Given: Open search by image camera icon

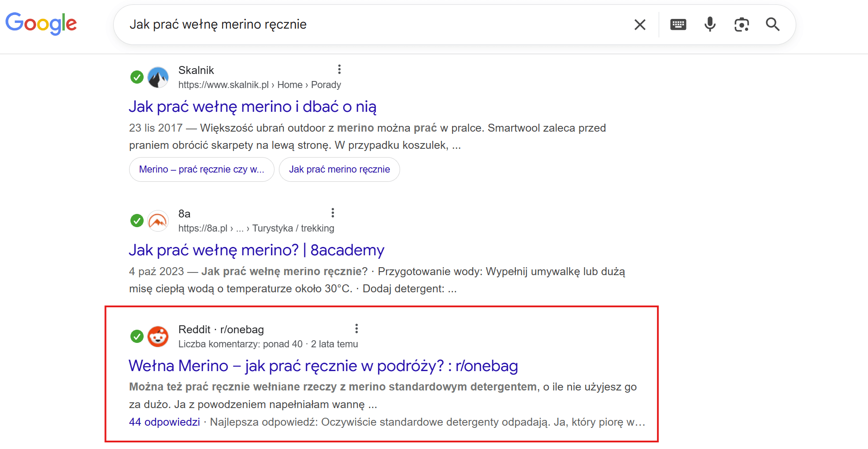Looking at the screenshot, I should 742,25.
